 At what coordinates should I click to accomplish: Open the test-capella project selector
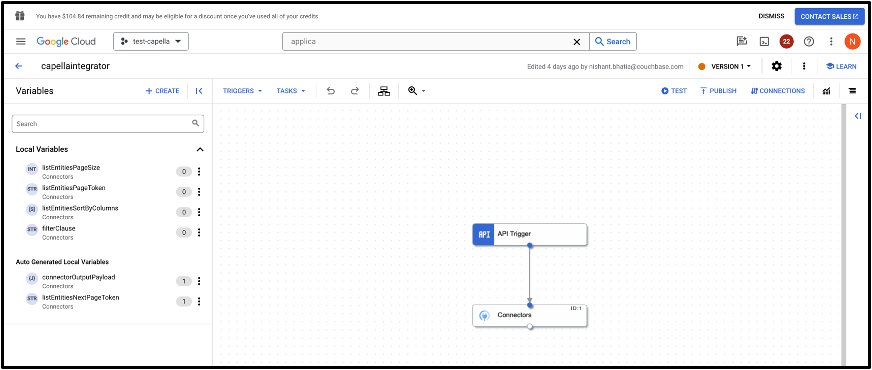(x=151, y=42)
